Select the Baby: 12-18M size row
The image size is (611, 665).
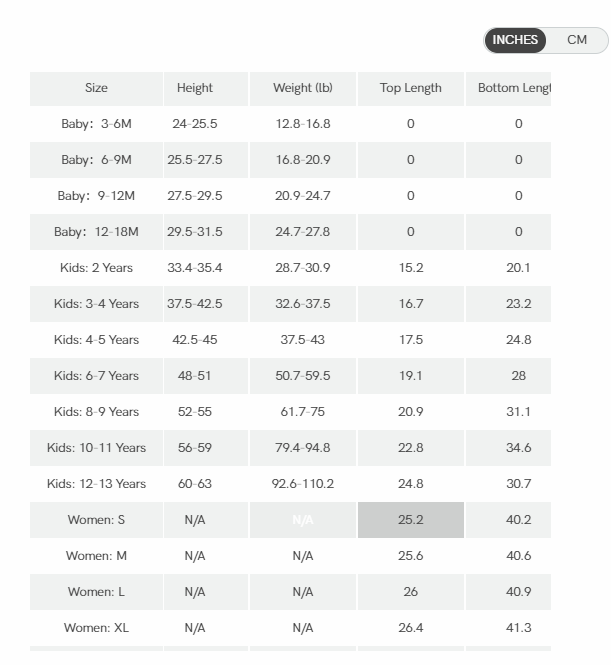pyautogui.click(x=96, y=232)
